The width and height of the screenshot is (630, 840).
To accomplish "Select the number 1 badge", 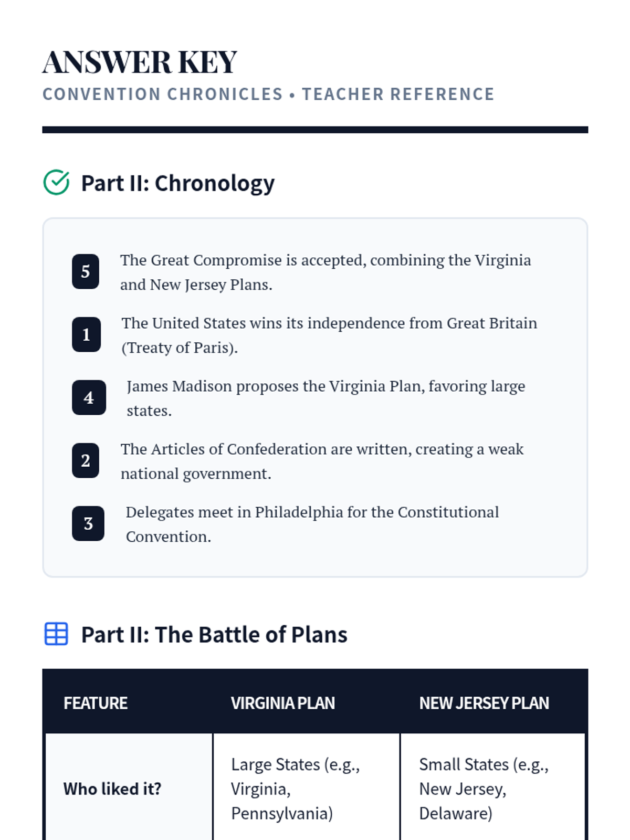I will tap(86, 334).
